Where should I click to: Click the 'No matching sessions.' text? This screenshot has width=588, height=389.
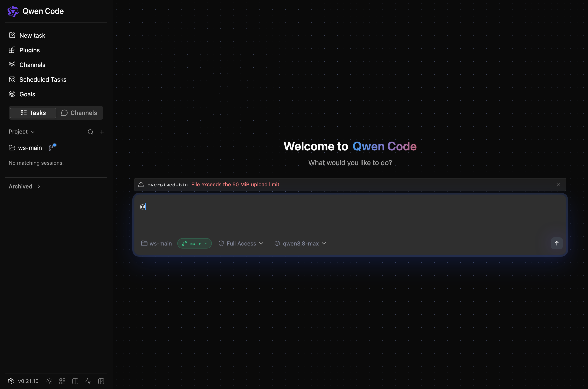[x=36, y=163]
